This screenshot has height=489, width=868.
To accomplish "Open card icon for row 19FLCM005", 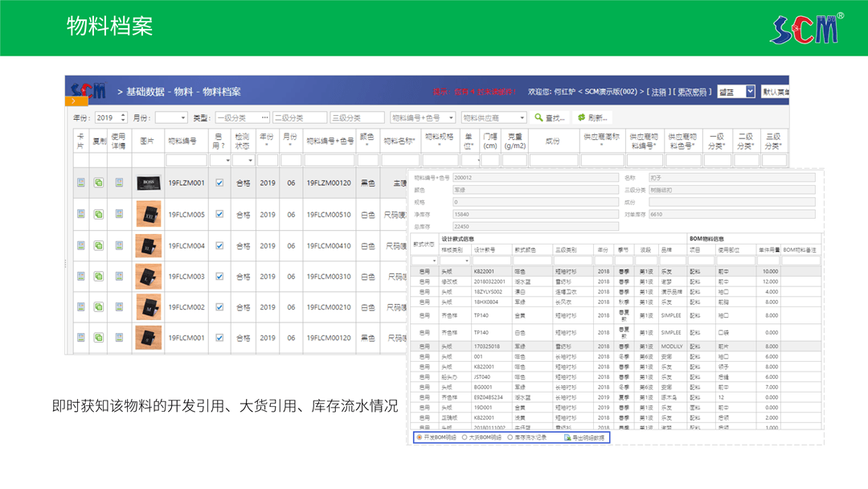I will (x=81, y=214).
